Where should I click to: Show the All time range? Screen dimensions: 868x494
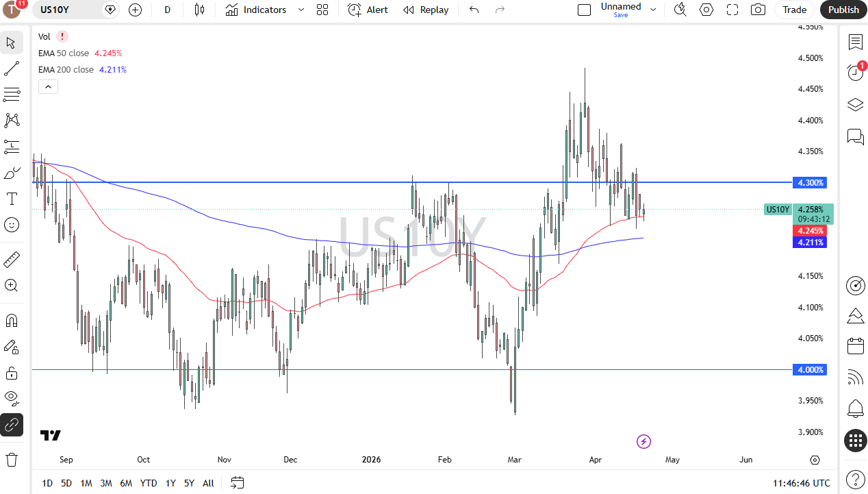(x=208, y=483)
